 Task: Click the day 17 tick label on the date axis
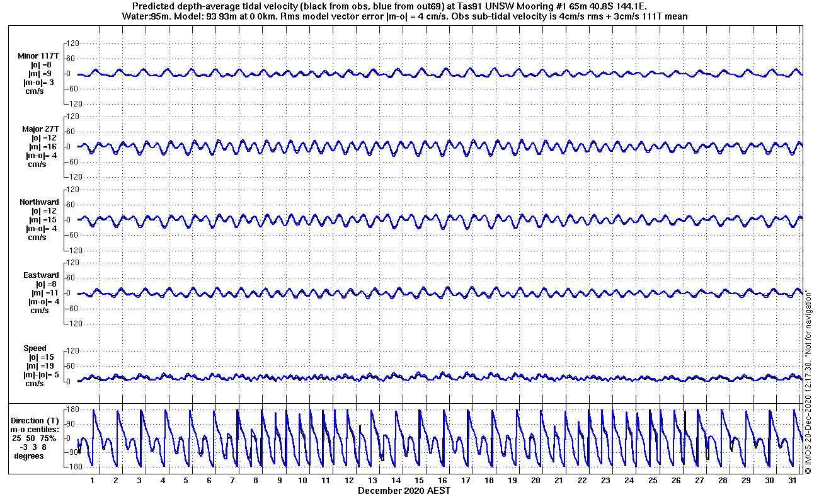(x=466, y=481)
